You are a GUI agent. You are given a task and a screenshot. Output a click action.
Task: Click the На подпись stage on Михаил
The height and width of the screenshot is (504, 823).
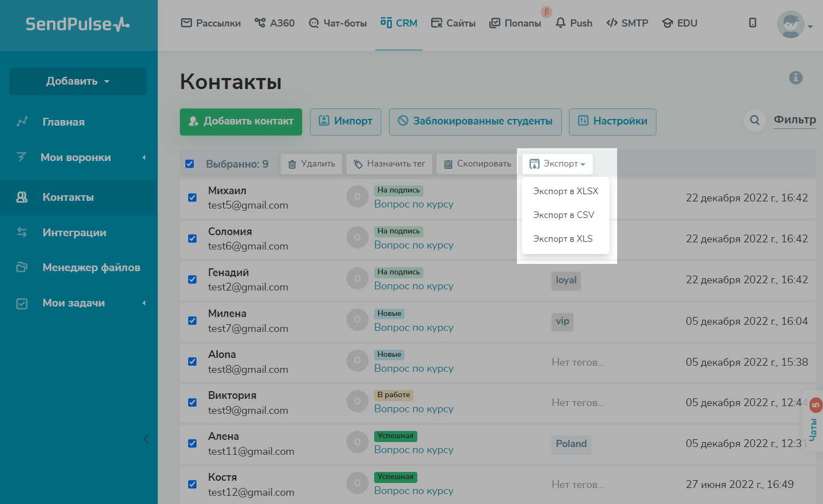coord(398,190)
